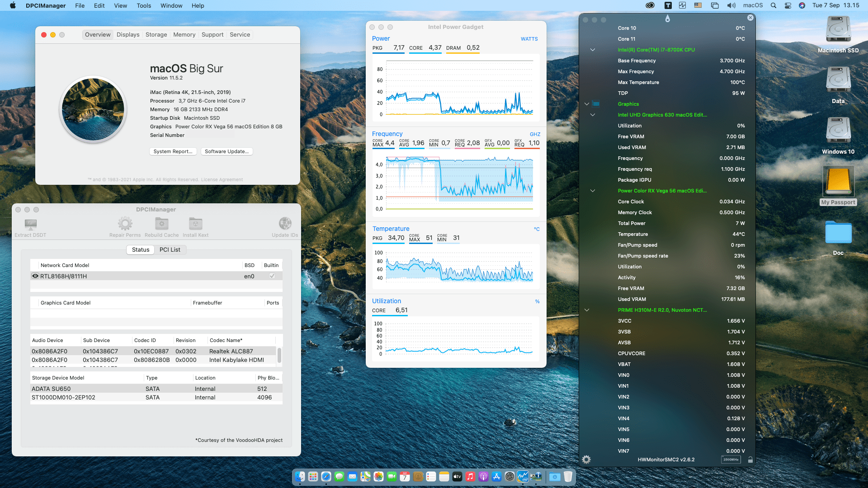Click the droplet icon atop HWMonitor panel
The image size is (868, 488).
pos(667,19)
